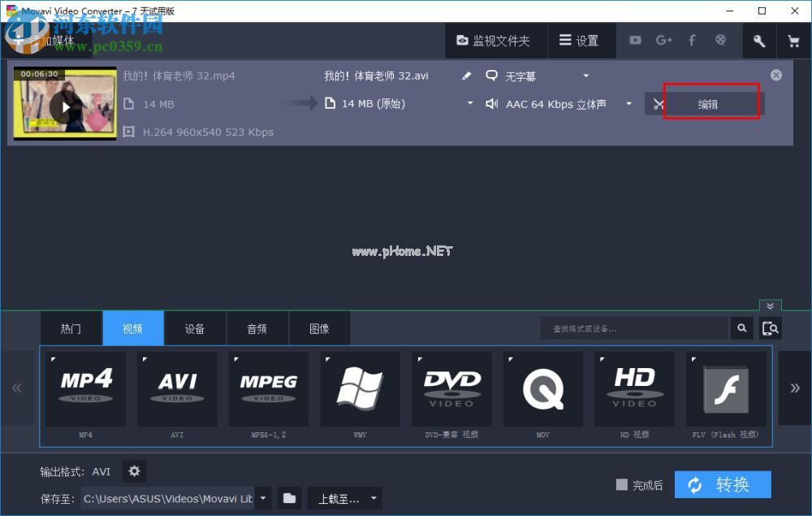
Task: Click the pencil rename icon for the output file
Action: [465, 75]
